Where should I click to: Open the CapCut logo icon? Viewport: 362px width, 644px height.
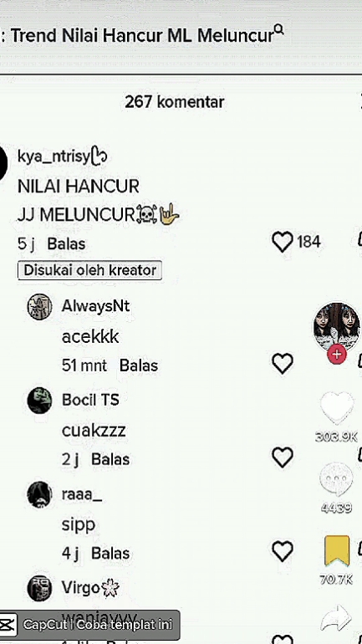[8, 625]
